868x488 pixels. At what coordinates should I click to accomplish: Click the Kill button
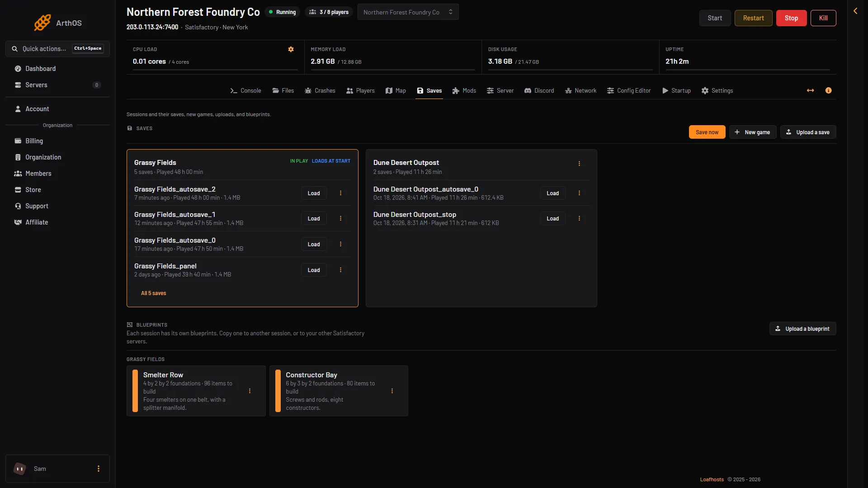[x=823, y=18]
